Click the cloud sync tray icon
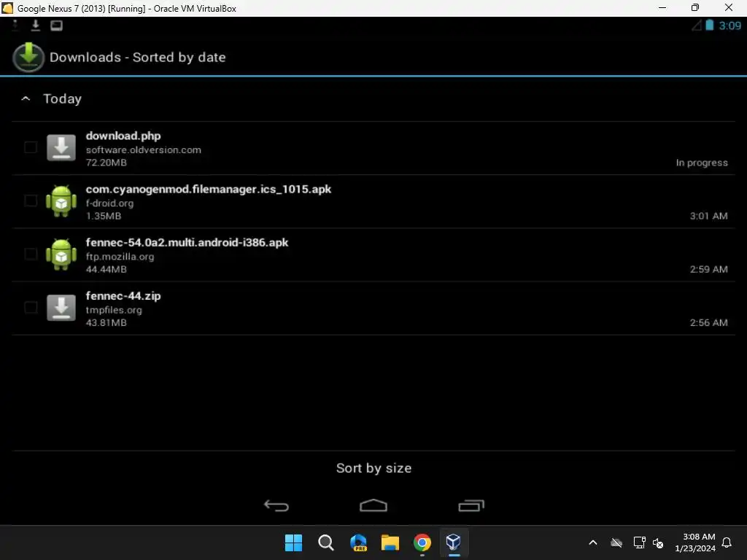The width and height of the screenshot is (747, 560). click(x=616, y=542)
